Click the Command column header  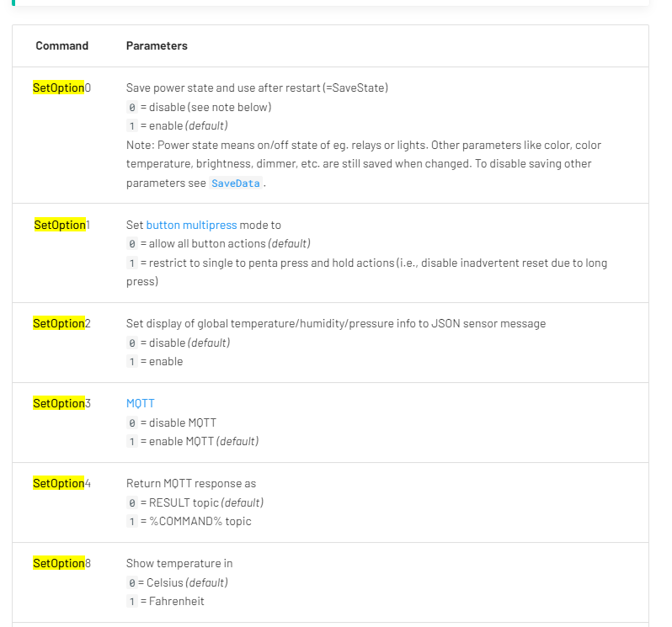61,45
